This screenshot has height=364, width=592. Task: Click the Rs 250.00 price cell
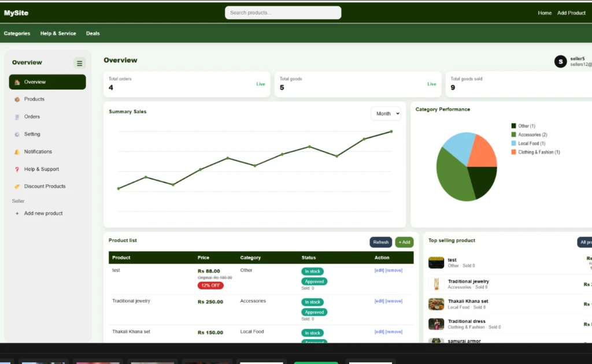pos(210,302)
